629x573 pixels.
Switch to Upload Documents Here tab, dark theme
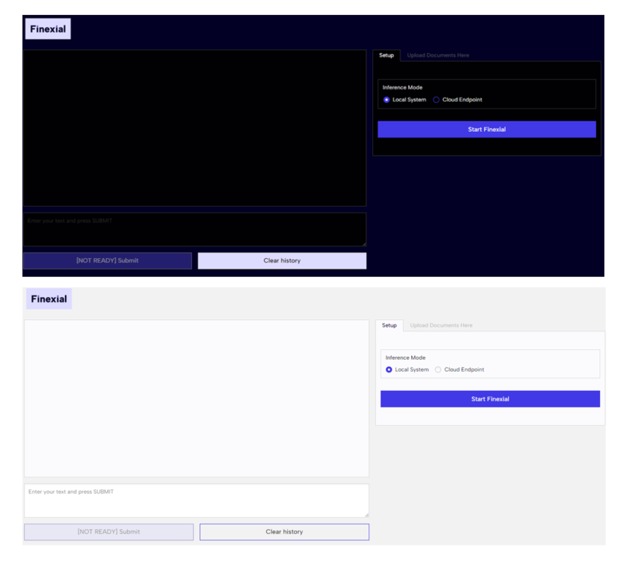[438, 55]
